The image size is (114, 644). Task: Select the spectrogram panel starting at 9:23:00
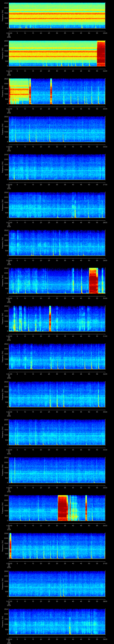57,54
